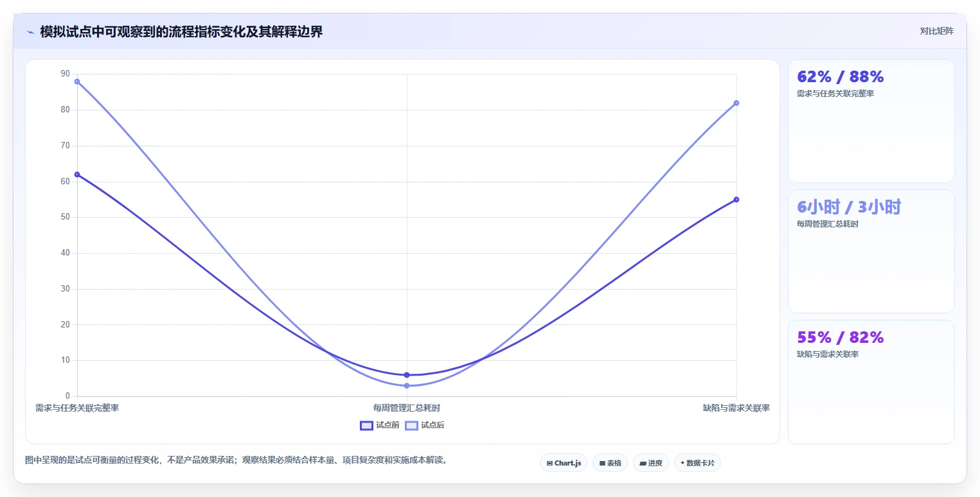Select the 数据卡片 chip
The width and height of the screenshot is (980, 497).
click(697, 463)
